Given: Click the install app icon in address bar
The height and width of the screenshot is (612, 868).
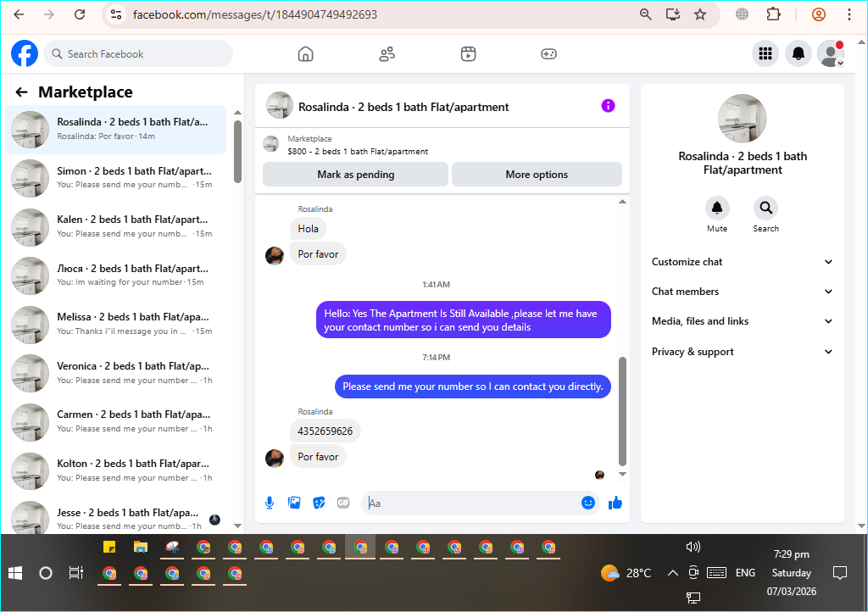Looking at the screenshot, I should 673,14.
